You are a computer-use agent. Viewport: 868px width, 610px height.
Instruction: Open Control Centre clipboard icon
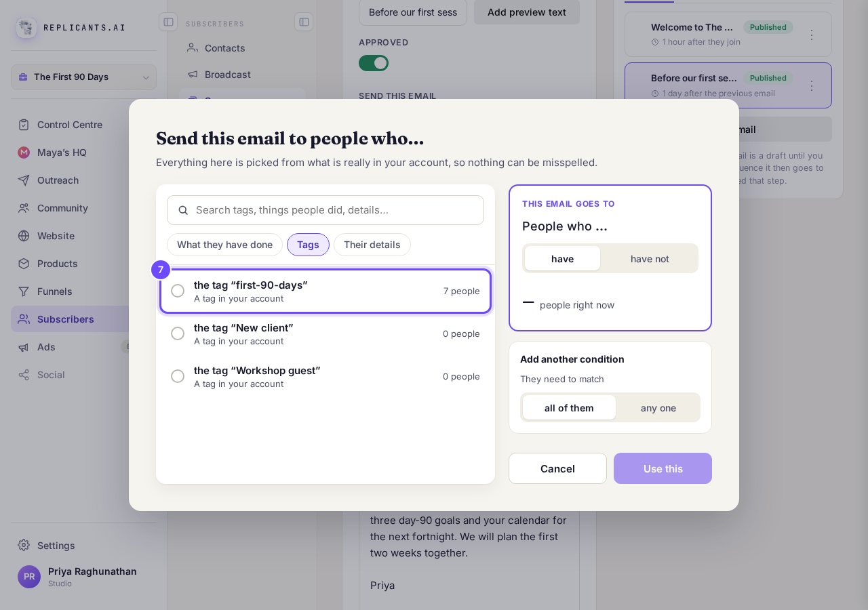(x=24, y=125)
